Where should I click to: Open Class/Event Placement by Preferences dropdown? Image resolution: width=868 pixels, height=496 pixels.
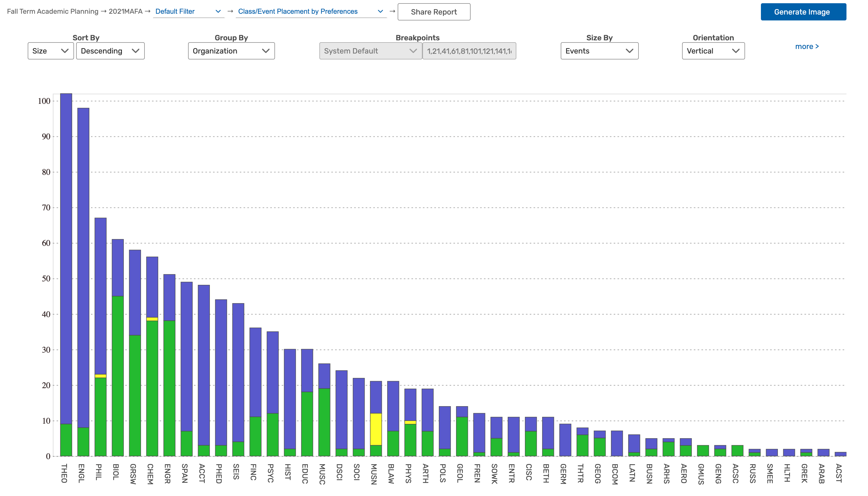(x=310, y=11)
